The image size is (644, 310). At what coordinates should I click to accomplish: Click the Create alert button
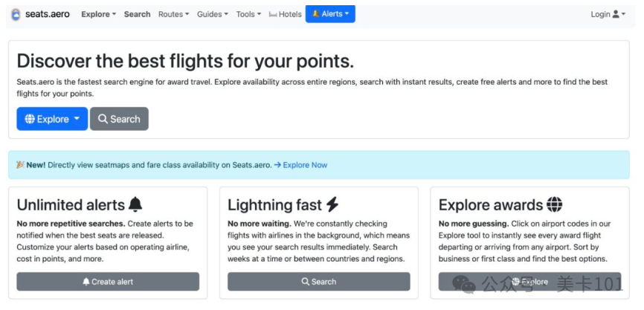pyautogui.click(x=108, y=282)
